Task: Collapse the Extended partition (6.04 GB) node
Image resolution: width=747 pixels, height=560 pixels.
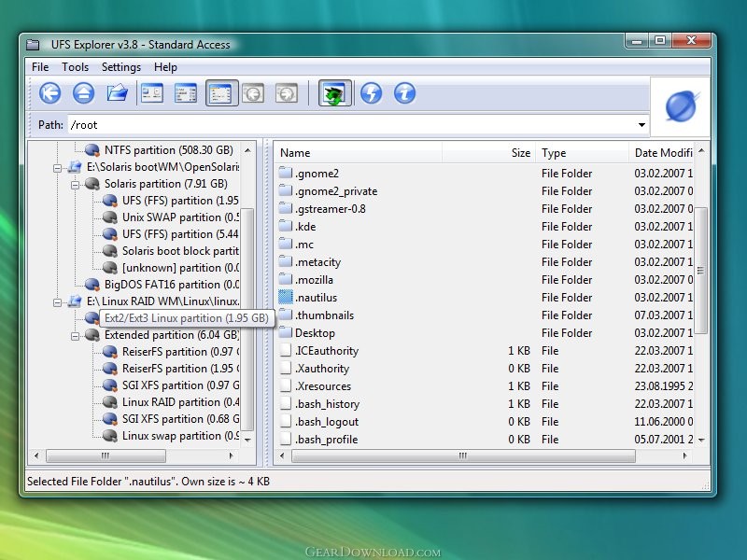Action: click(x=75, y=336)
